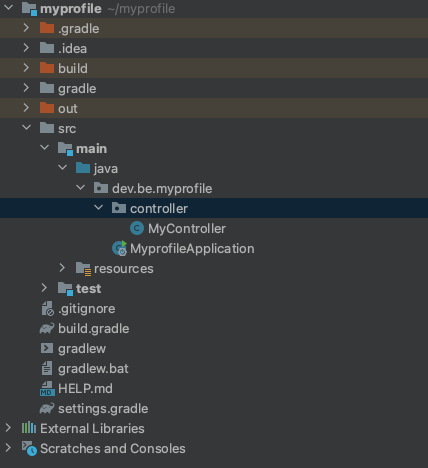Viewport: 428px width, 468px height.
Task: Select the MyprofileApplication file name
Action: (x=192, y=249)
